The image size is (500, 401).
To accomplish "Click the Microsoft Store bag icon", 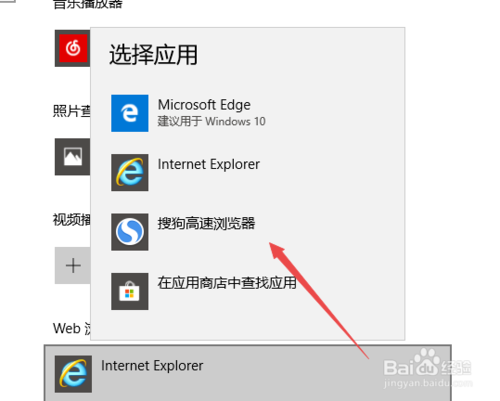I will [130, 291].
